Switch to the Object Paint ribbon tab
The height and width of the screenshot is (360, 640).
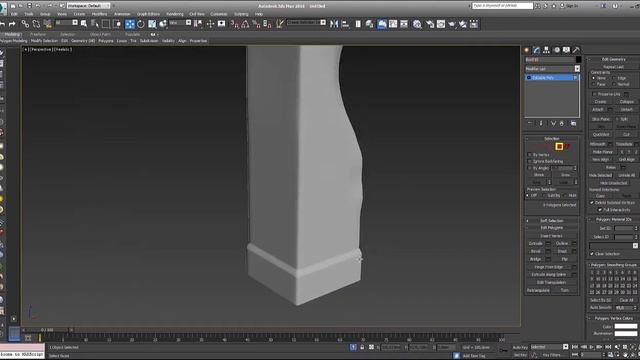click(100, 35)
